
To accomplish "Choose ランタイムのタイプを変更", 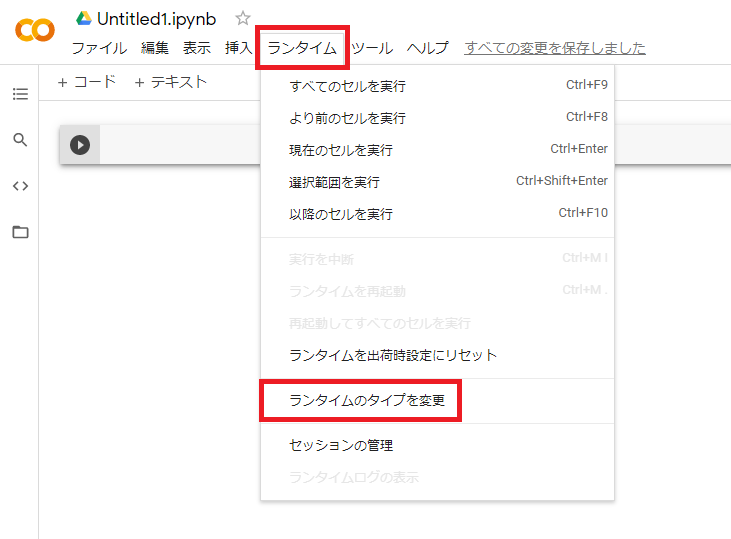I will pyautogui.click(x=437, y=401).
